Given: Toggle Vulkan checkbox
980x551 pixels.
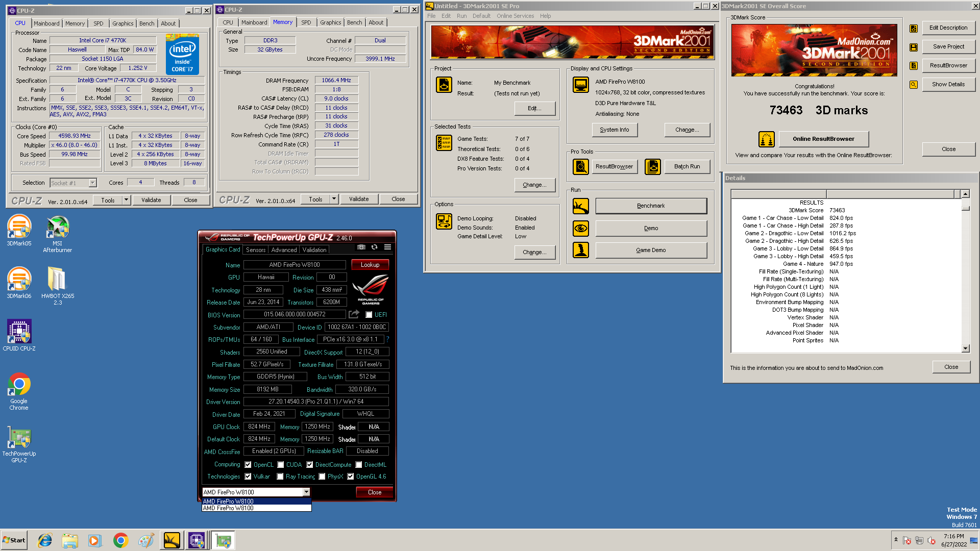Looking at the screenshot, I should [x=248, y=477].
